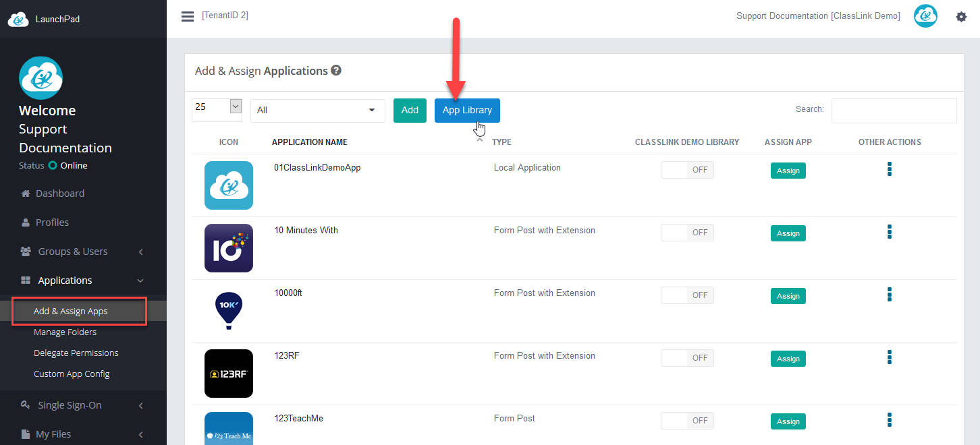
Task: Open Other Actions menu for 01ClassLinkDemoApp
Action: (x=890, y=170)
